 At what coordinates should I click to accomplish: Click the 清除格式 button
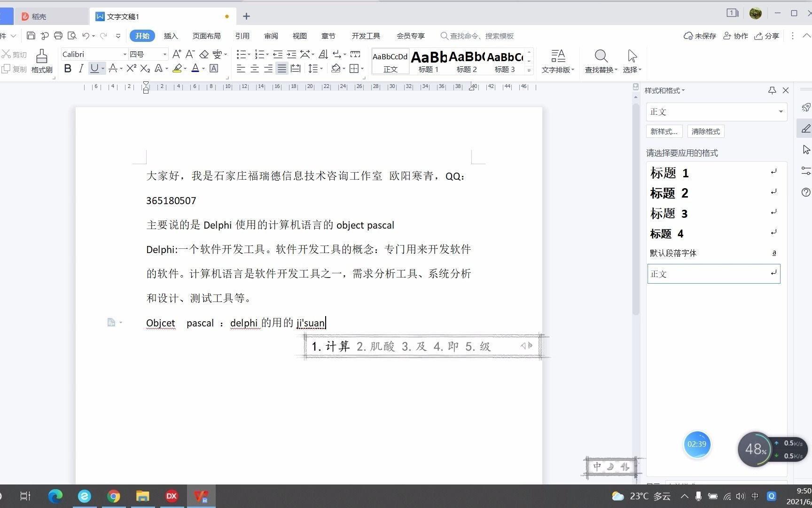coord(705,131)
